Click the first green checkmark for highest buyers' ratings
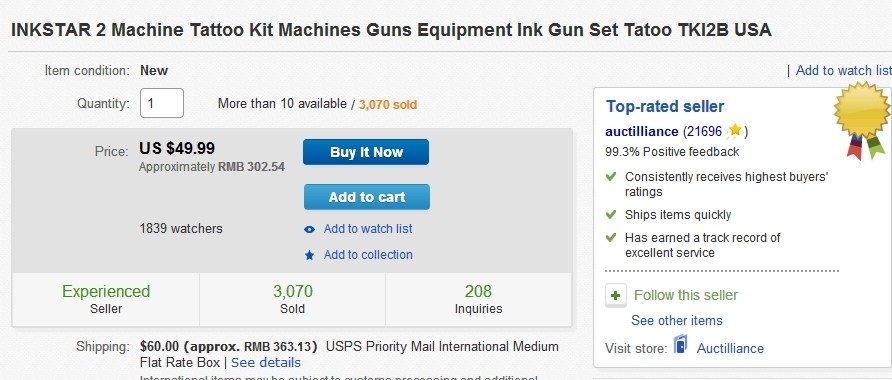892x380 pixels. 611,177
